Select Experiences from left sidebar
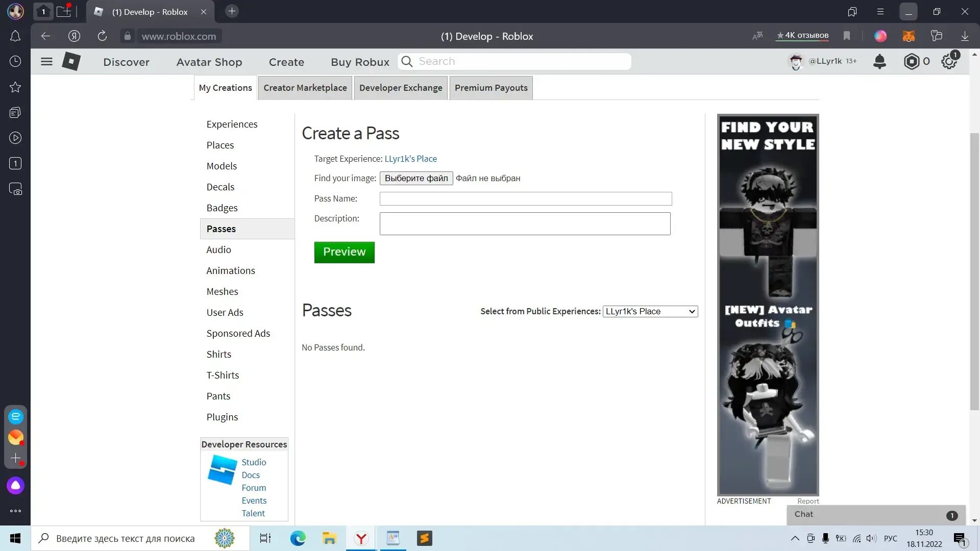The width and height of the screenshot is (980, 551). point(232,124)
